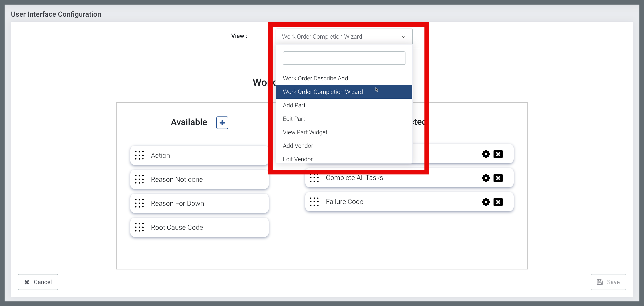Viewport: 644px width, 306px height.
Task: Select Work Order Describe Add option
Action: 315,78
